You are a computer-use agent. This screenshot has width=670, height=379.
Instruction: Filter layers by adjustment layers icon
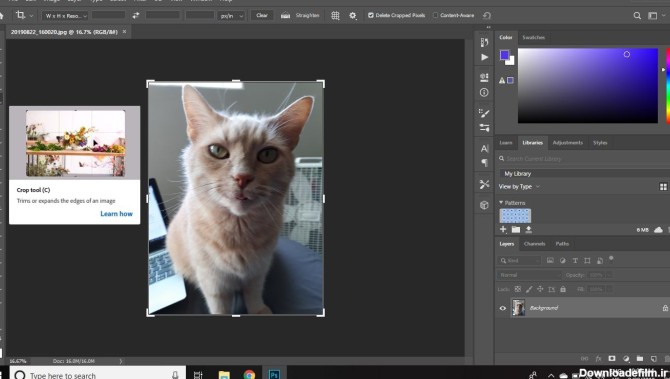(563, 261)
